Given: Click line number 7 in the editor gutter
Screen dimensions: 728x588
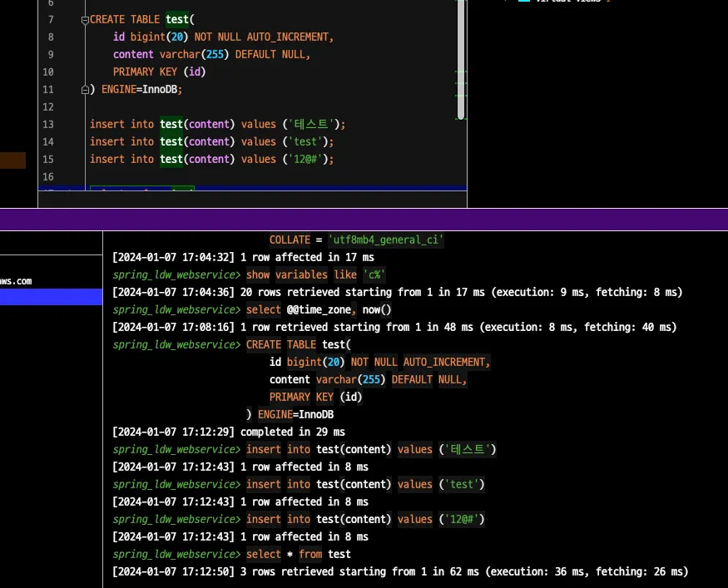Looking at the screenshot, I should coord(51,19).
